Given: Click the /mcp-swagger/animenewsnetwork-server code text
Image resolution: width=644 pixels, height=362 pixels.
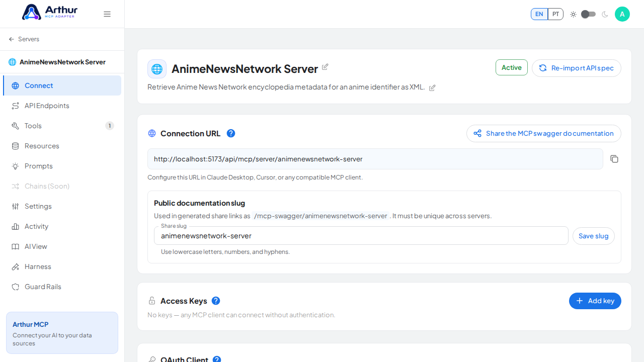Looking at the screenshot, I should pos(320,216).
